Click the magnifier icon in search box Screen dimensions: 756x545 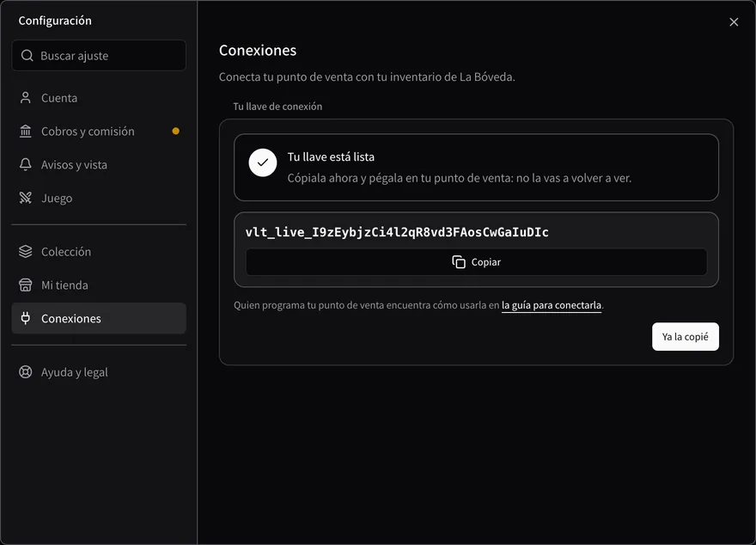point(27,56)
